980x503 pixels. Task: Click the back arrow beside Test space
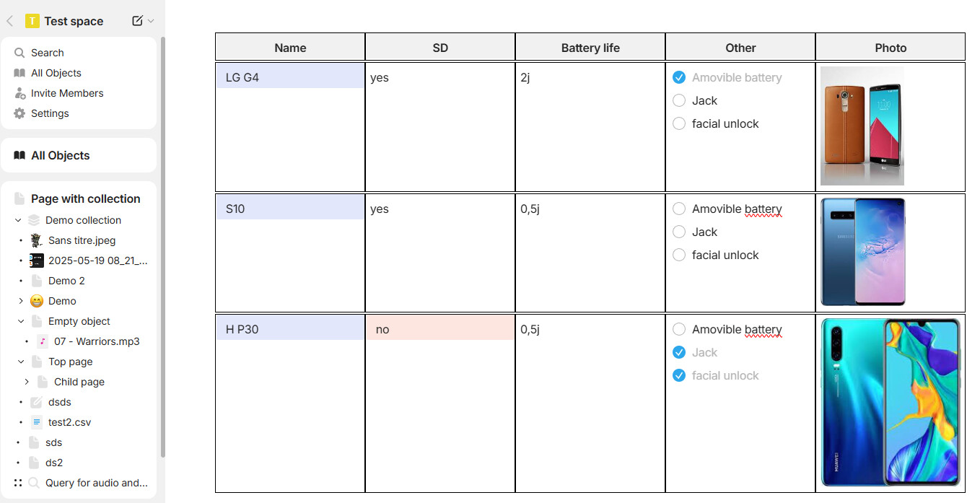pos(10,21)
